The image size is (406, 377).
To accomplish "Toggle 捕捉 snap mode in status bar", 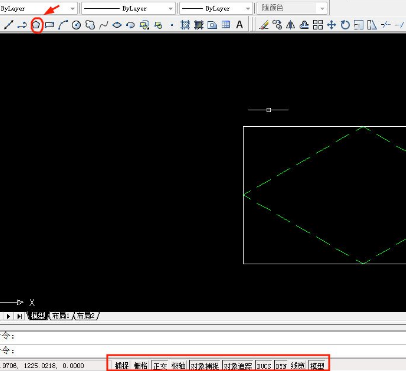I will click(122, 366).
